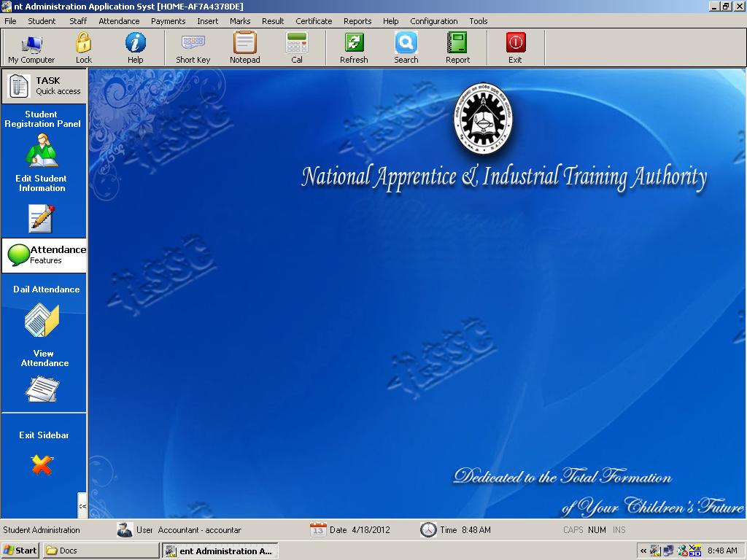Open the Tools menu
747x560 pixels.
pos(479,21)
